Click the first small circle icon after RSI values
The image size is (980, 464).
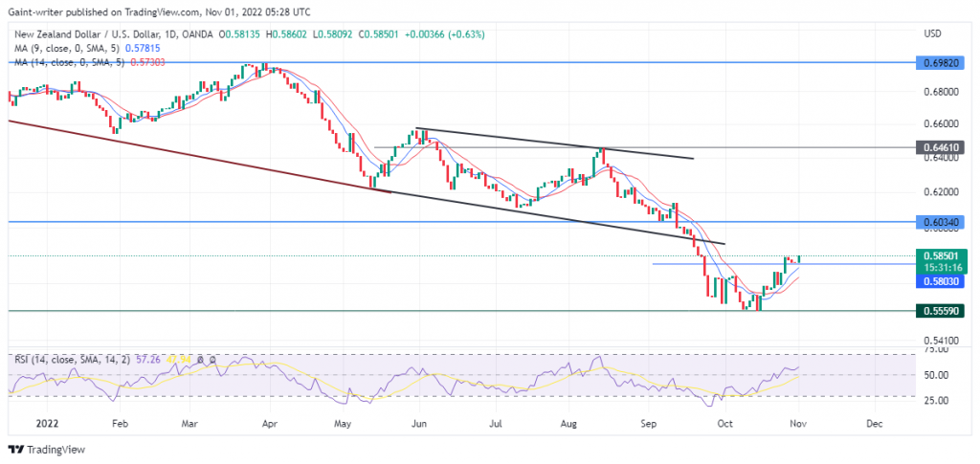[x=200, y=360]
